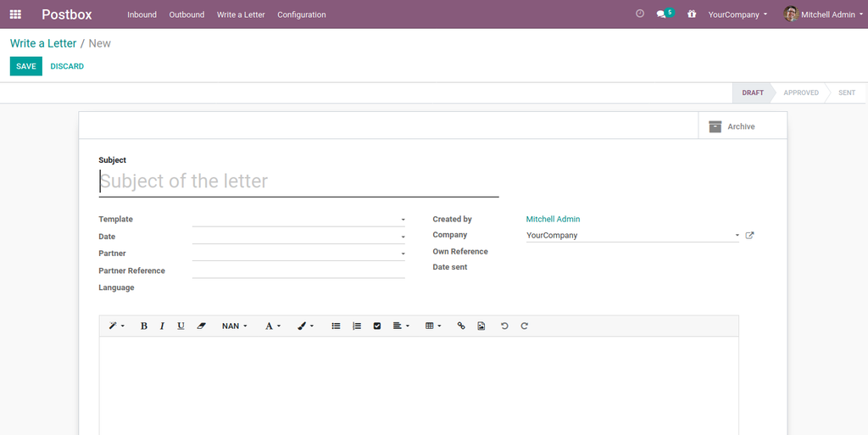The height and width of the screenshot is (435, 868).
Task: Expand the Partner dropdown
Action: pyautogui.click(x=403, y=254)
